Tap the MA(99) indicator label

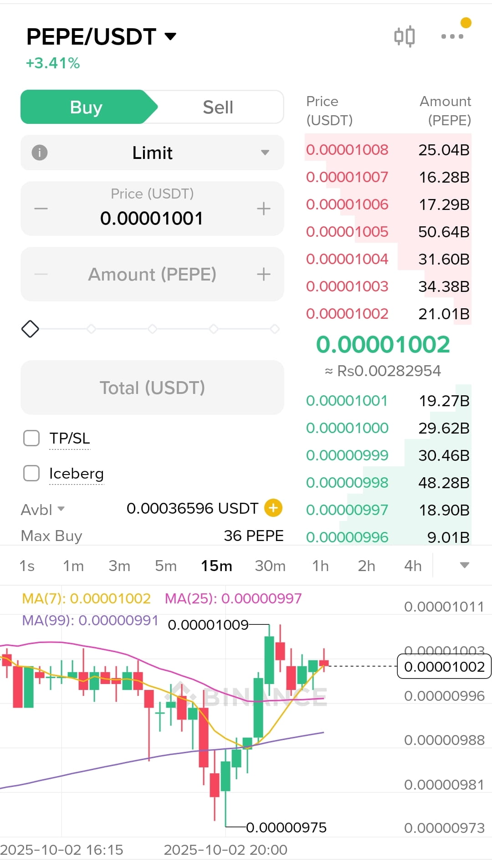(90, 620)
